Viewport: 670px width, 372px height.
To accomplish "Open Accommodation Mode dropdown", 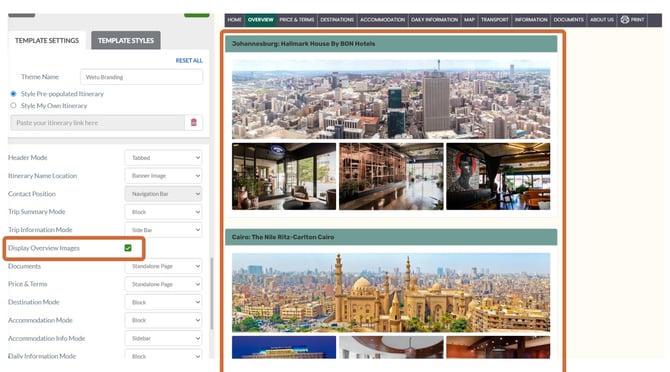I will [163, 320].
